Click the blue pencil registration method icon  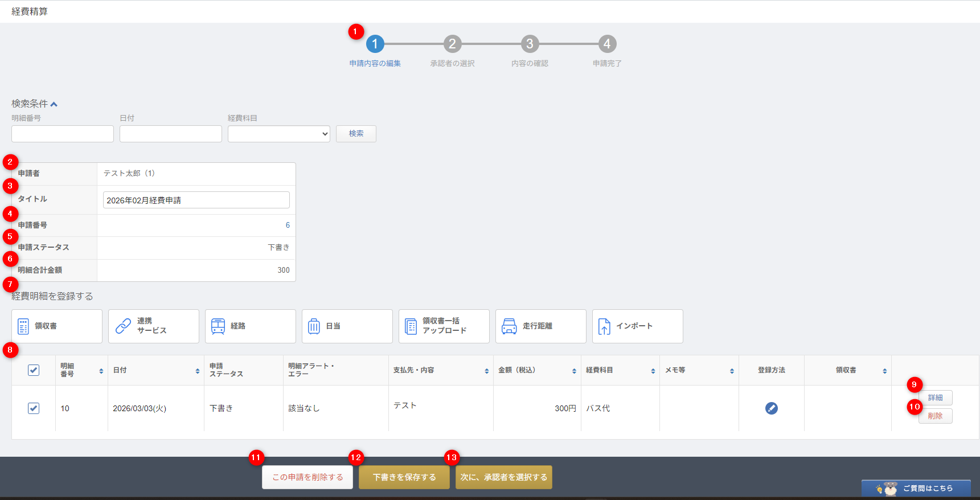[x=771, y=408]
